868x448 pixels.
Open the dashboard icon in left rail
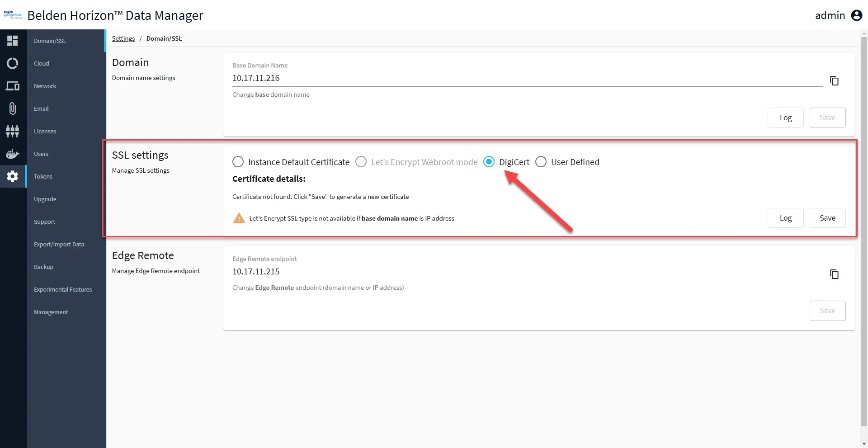[x=13, y=41]
